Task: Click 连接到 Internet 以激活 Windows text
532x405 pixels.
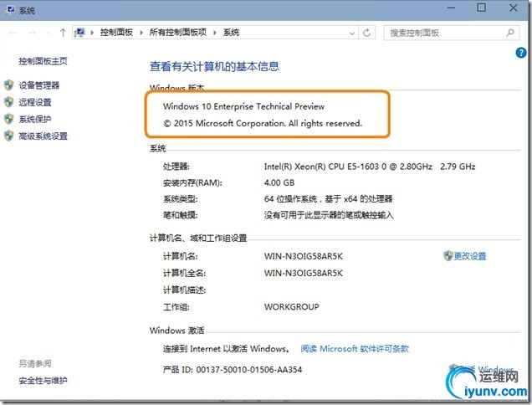Action: click(227, 349)
